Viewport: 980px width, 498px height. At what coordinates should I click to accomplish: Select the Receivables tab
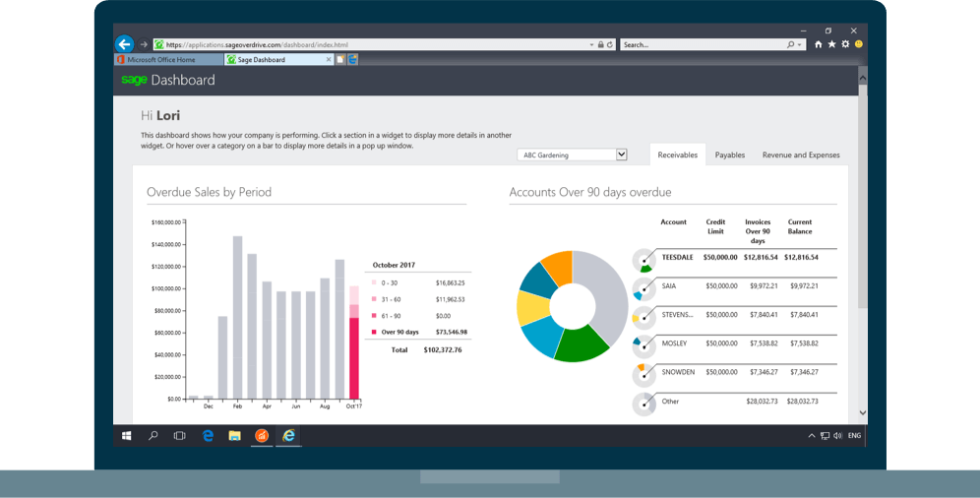(x=678, y=155)
